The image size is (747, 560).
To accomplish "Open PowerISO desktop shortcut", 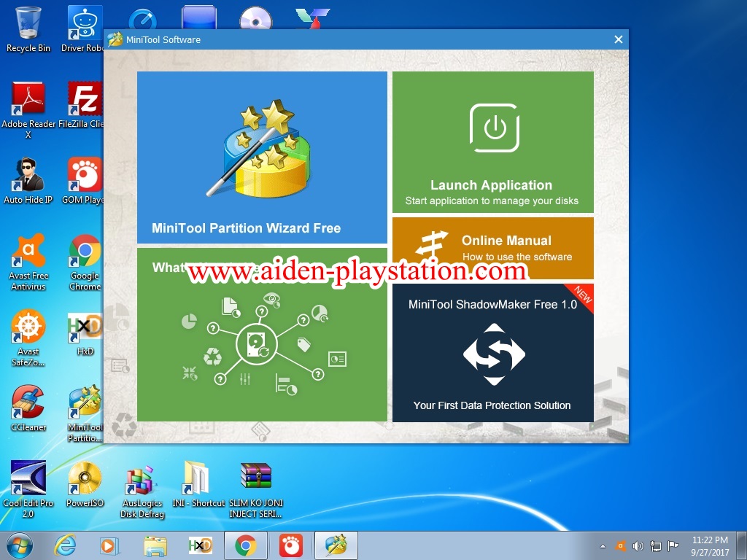I will pos(85,484).
